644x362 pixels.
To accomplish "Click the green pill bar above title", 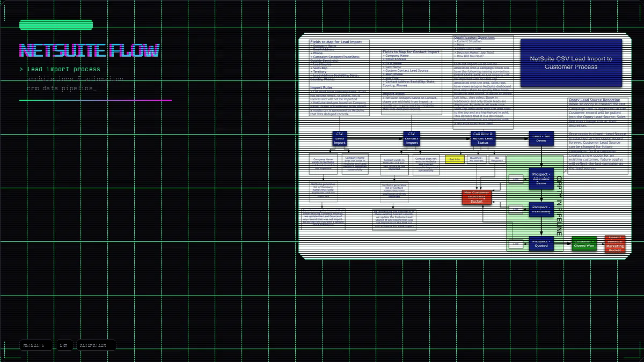I will (56, 25).
